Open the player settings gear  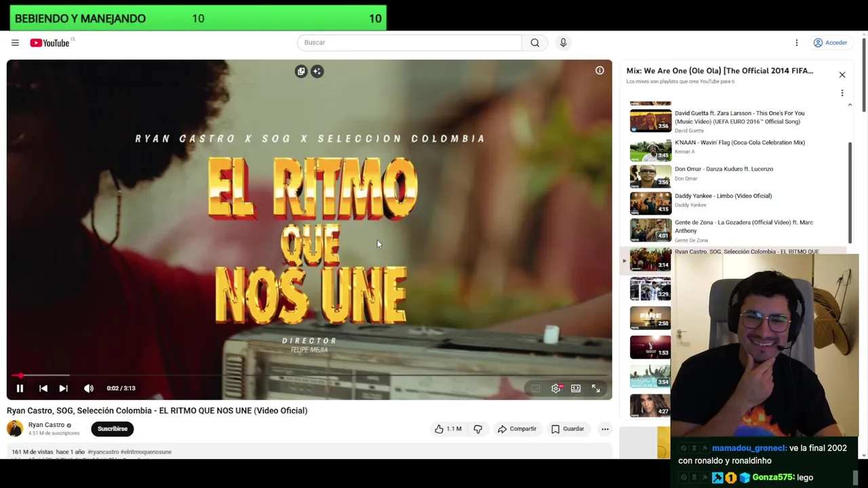pyautogui.click(x=556, y=388)
